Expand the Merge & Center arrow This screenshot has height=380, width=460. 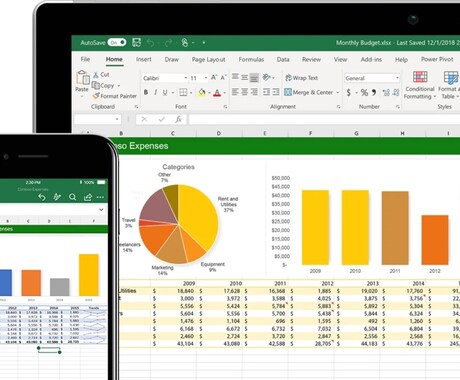coord(337,92)
